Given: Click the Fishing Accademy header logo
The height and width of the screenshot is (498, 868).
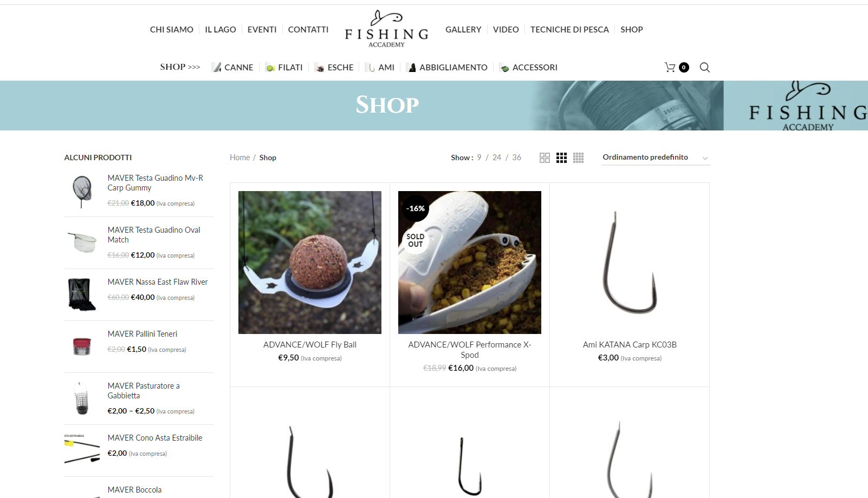Looking at the screenshot, I should [x=387, y=29].
